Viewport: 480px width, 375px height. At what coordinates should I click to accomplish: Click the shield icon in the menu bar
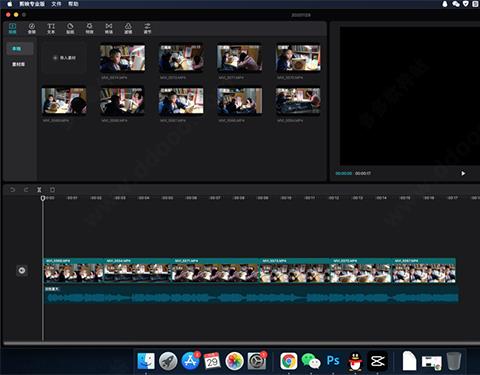(x=466, y=4)
